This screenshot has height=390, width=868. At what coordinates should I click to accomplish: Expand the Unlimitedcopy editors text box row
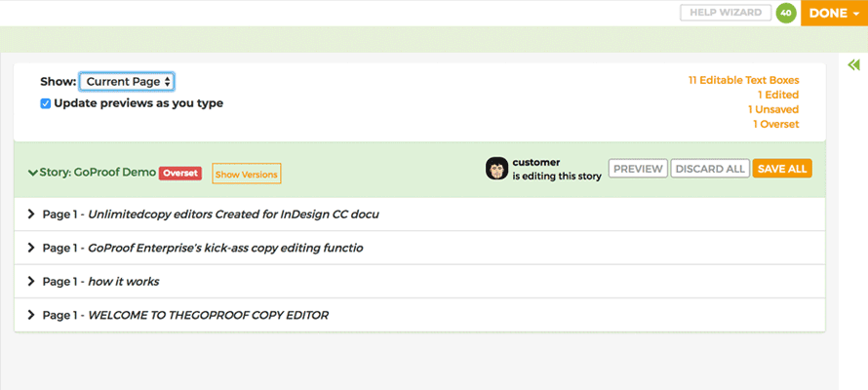click(32, 214)
